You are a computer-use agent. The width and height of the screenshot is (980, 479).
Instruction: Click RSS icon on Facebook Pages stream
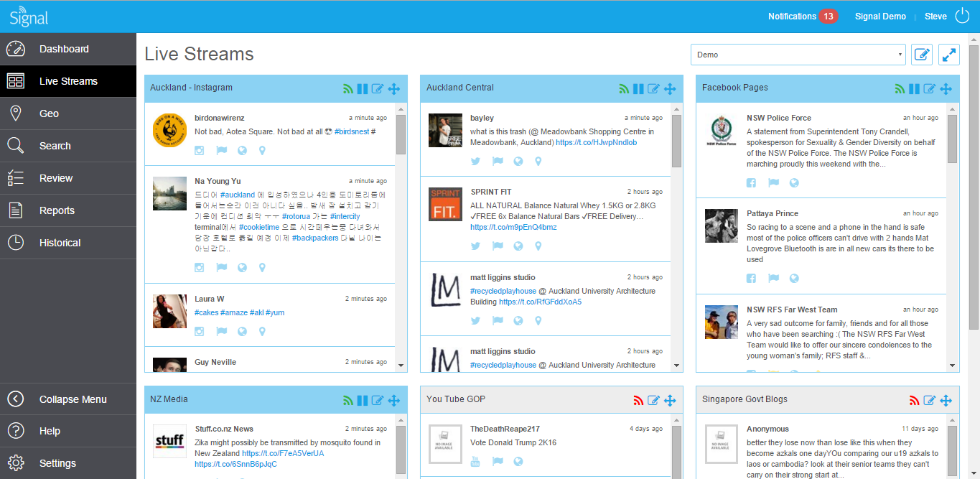(900, 89)
